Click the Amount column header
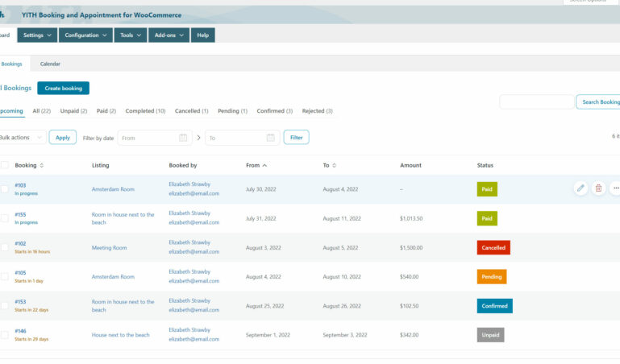The width and height of the screenshot is (620, 364). [x=411, y=165]
